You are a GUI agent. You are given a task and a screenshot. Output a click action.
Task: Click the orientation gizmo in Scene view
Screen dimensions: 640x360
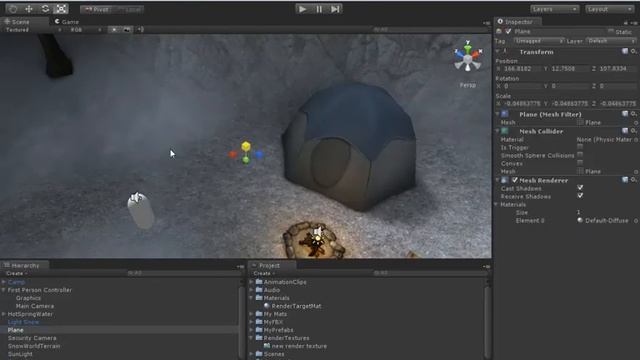point(468,57)
